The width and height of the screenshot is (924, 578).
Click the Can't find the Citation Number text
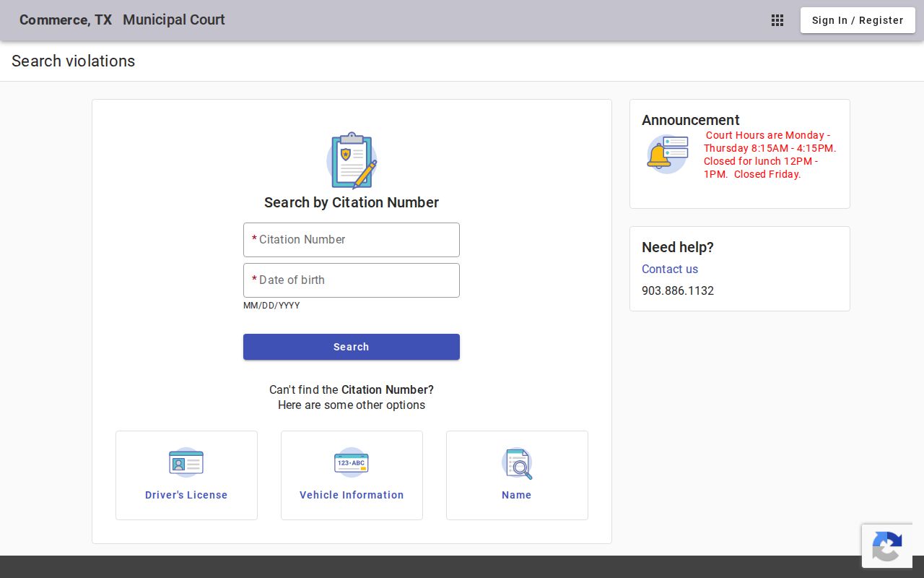pyautogui.click(x=352, y=389)
